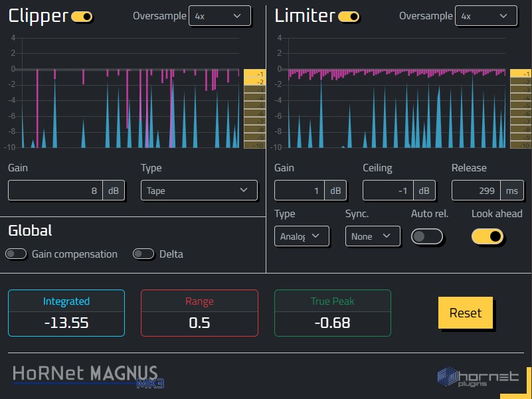532x399 pixels.
Task: Open the Clipper Oversample dropdown
Action: [x=220, y=16]
